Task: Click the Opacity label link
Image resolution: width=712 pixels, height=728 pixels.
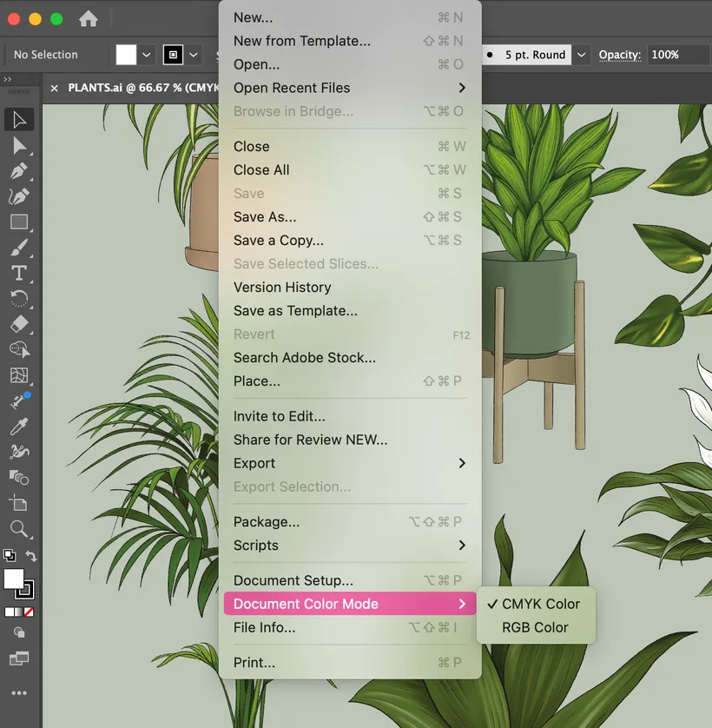Action: (x=620, y=55)
